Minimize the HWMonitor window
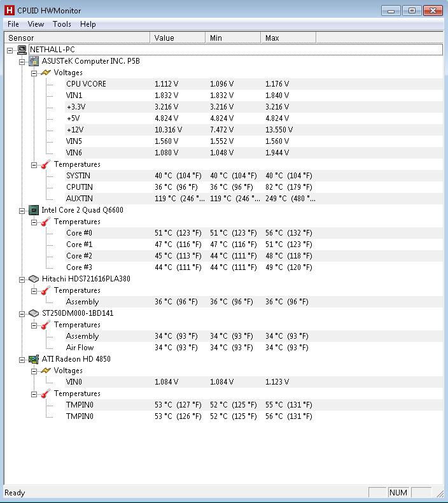The height and width of the screenshot is (503, 448). (x=391, y=11)
